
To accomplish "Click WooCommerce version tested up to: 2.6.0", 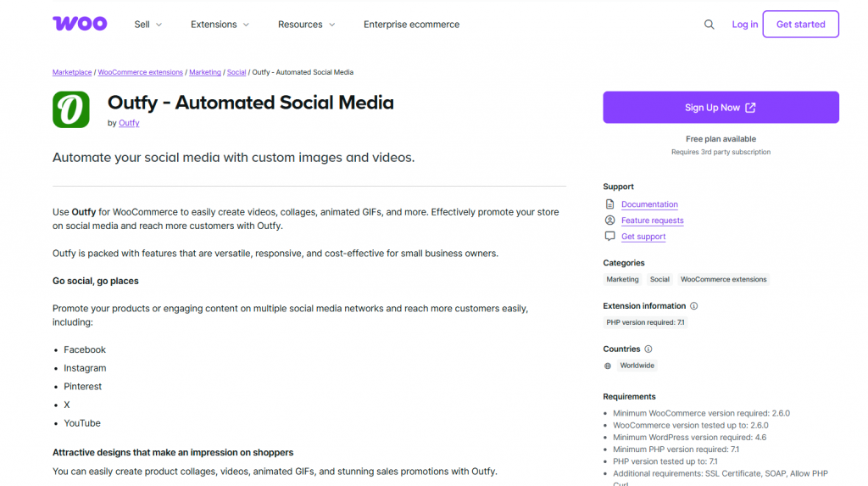I will (x=690, y=426).
